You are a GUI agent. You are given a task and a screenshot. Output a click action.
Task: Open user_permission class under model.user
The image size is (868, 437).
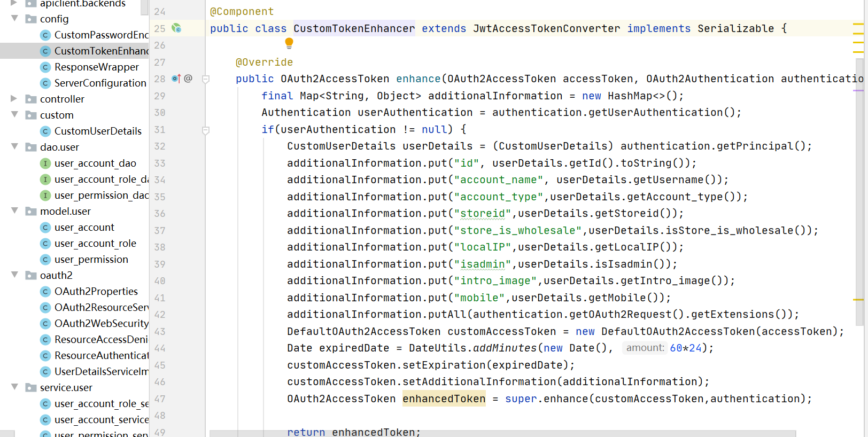click(x=91, y=259)
